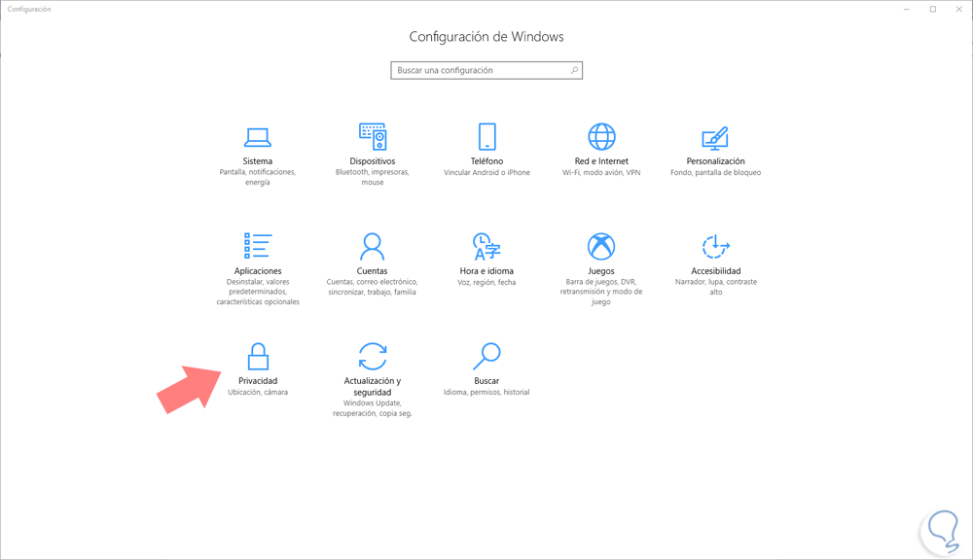This screenshot has width=973, height=560.
Task: Click 'Cuentas, correo electrónico' description
Action: tap(373, 287)
